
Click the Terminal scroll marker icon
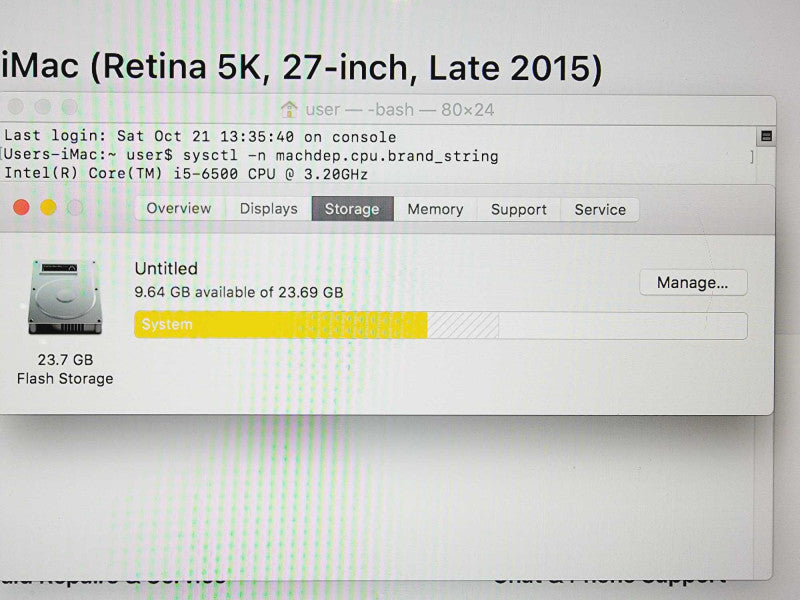[766, 136]
